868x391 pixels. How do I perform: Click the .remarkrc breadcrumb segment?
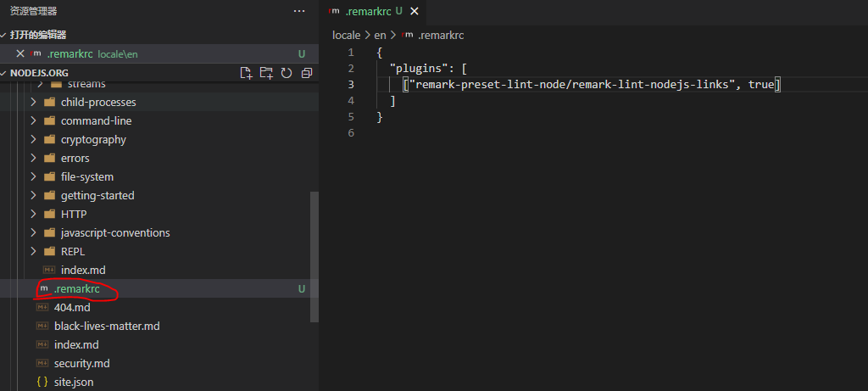[441, 35]
